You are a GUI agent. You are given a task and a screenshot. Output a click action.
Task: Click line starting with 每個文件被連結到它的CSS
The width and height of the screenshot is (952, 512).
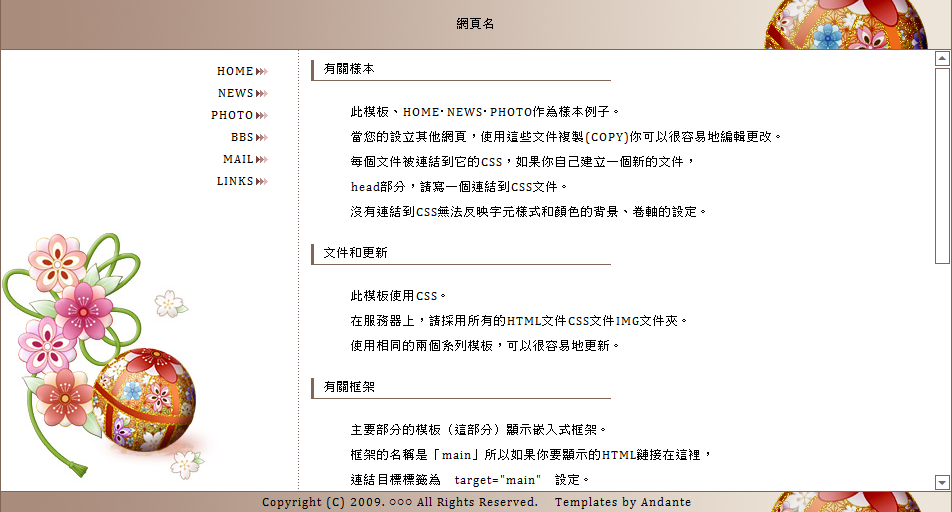tap(522, 162)
